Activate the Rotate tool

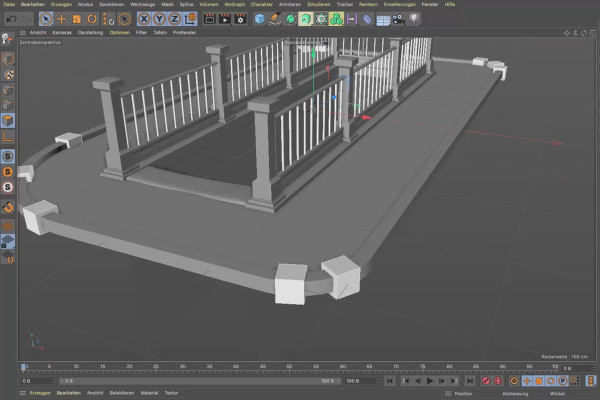[92, 19]
